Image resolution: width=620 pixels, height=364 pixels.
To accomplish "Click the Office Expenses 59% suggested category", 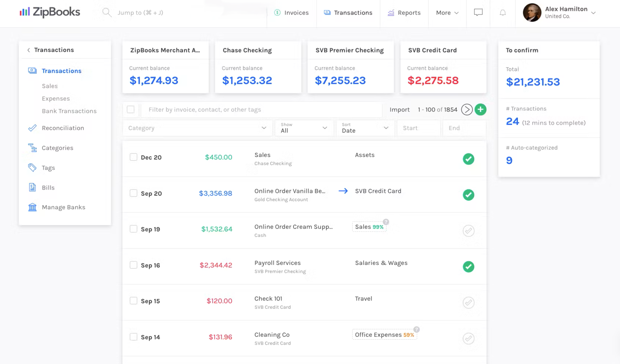I will tap(385, 335).
